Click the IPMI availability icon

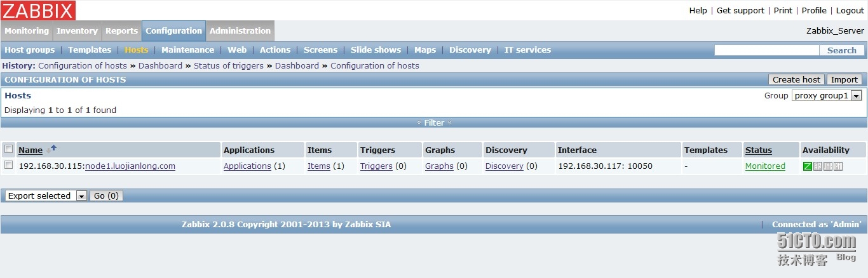[x=838, y=166]
